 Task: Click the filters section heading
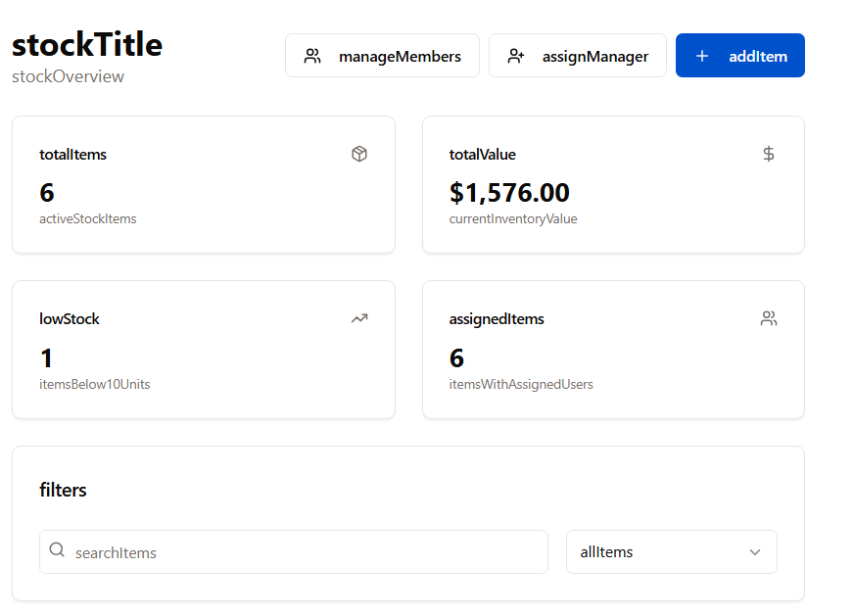tap(63, 490)
